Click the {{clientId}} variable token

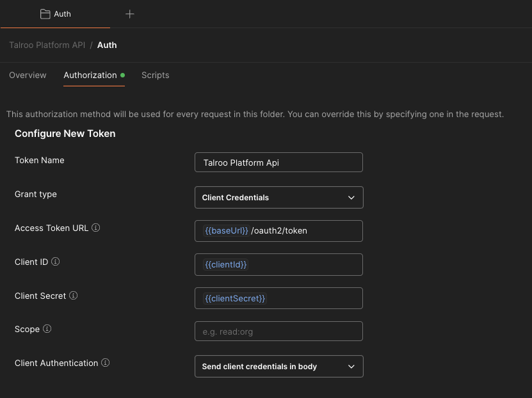click(225, 264)
